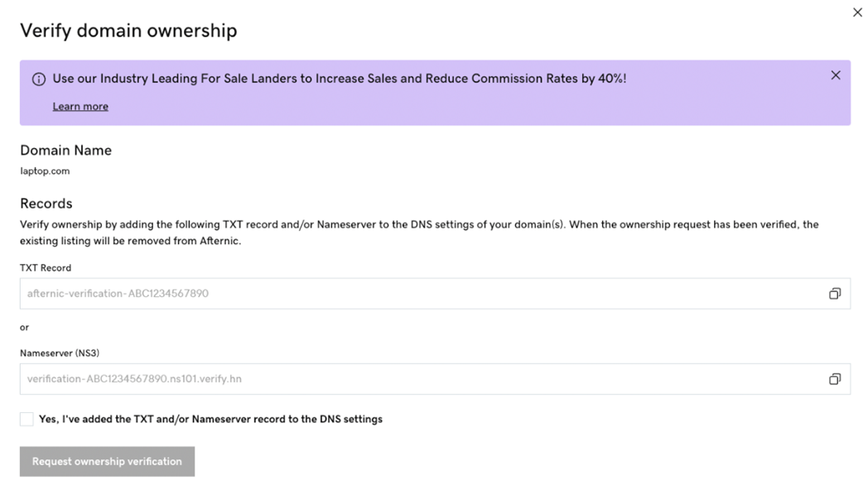Click the info icon in the promo banner
The width and height of the screenshot is (868, 495).
point(38,79)
